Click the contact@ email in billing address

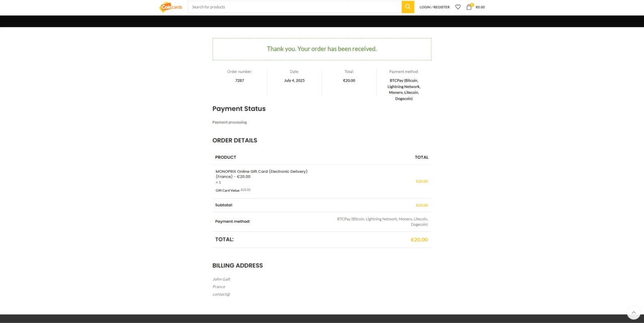pyautogui.click(x=221, y=294)
